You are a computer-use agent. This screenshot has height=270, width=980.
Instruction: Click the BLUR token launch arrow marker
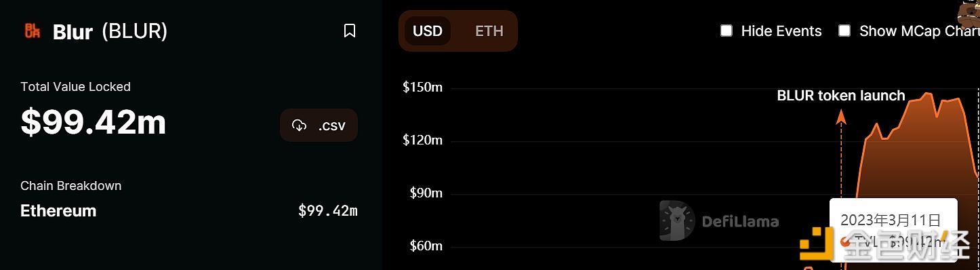coord(841,118)
